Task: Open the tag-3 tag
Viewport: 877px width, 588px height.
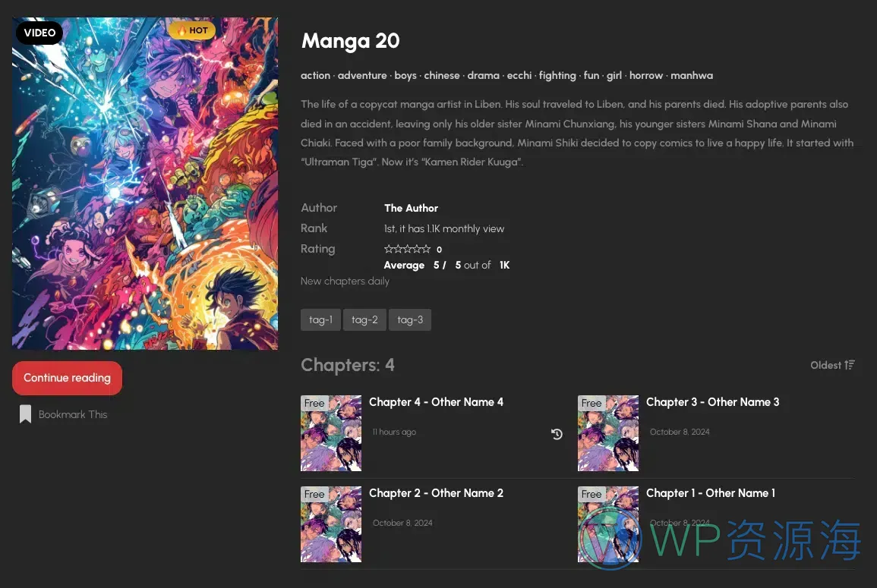Action: click(410, 319)
